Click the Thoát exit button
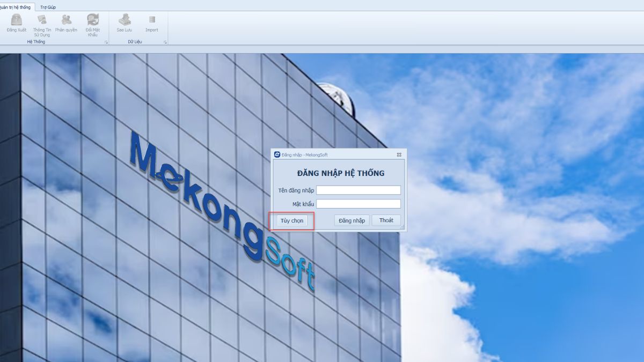Viewport: 644px width, 362px height. point(386,220)
